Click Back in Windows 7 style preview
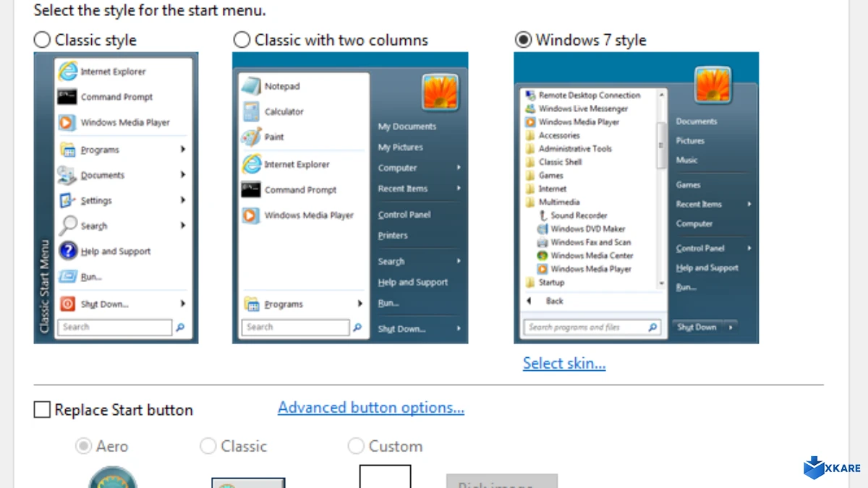The height and width of the screenshot is (488, 868). 555,301
